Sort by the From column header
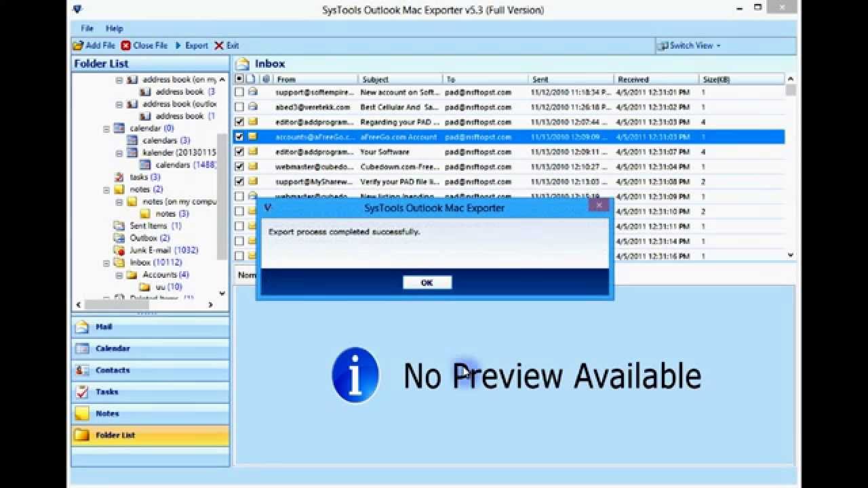Viewport: 868px width, 488px height. coord(316,79)
